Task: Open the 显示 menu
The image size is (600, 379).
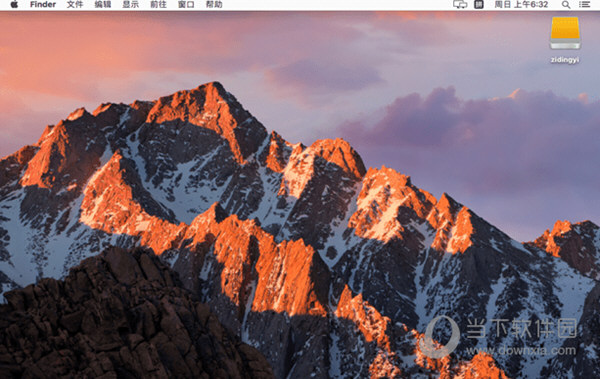Action: pos(130,5)
